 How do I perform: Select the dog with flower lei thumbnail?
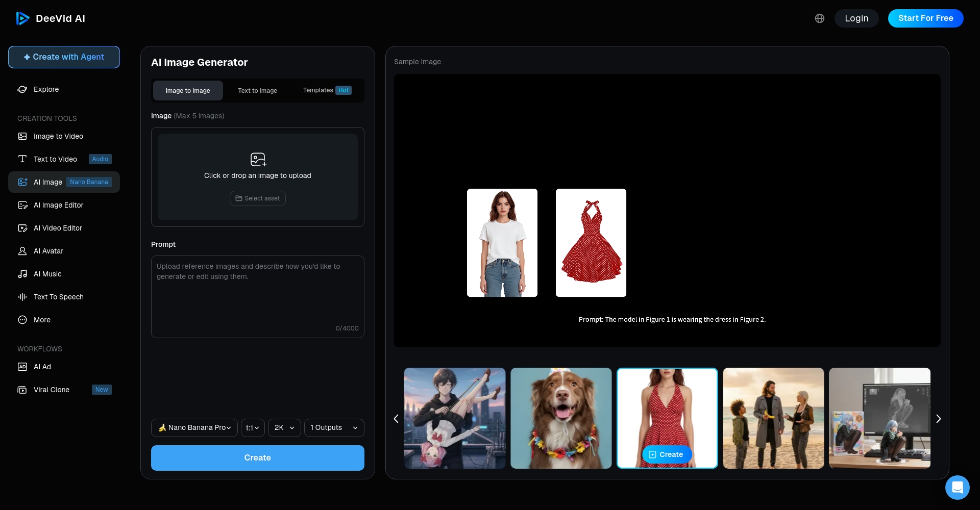click(561, 418)
